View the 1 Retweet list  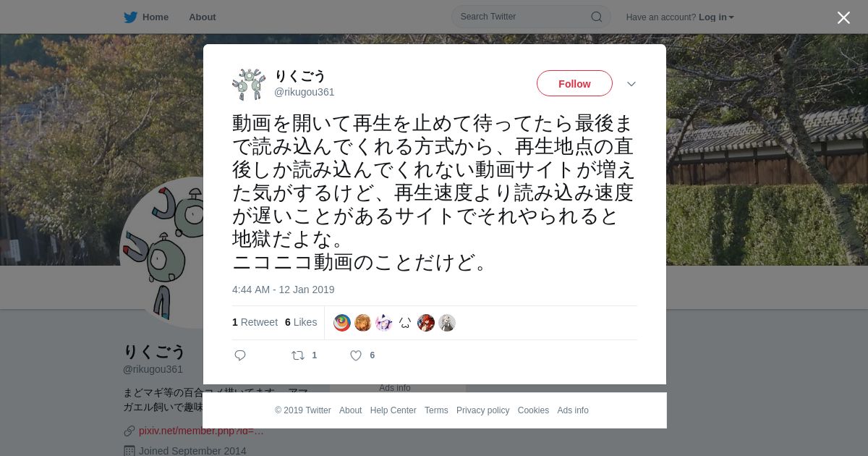coord(255,322)
